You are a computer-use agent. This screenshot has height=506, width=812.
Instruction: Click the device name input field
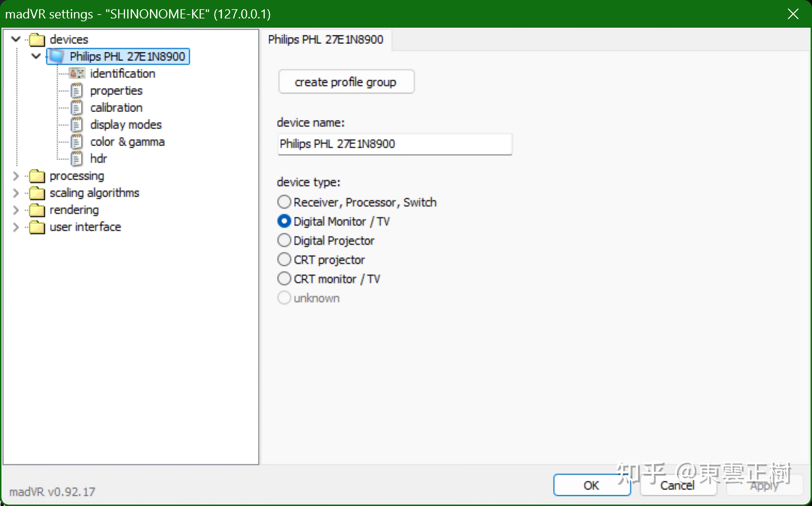(395, 144)
